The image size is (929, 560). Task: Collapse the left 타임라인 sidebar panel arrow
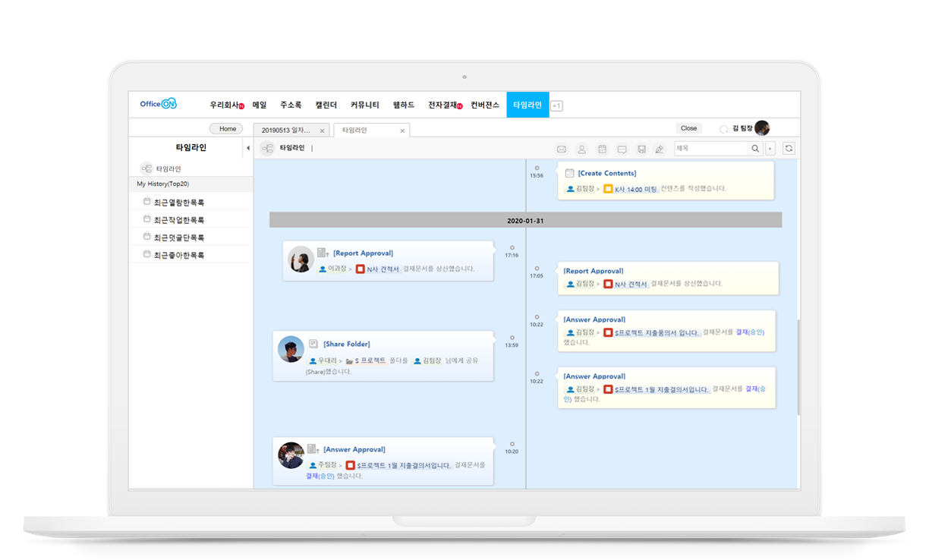coord(247,148)
